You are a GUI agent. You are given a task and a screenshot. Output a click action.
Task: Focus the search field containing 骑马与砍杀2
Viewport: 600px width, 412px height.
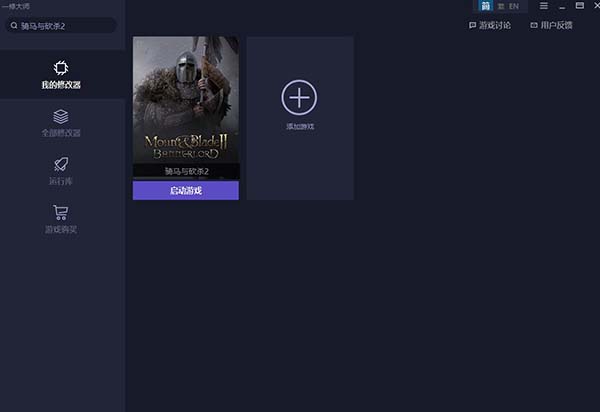(61, 26)
